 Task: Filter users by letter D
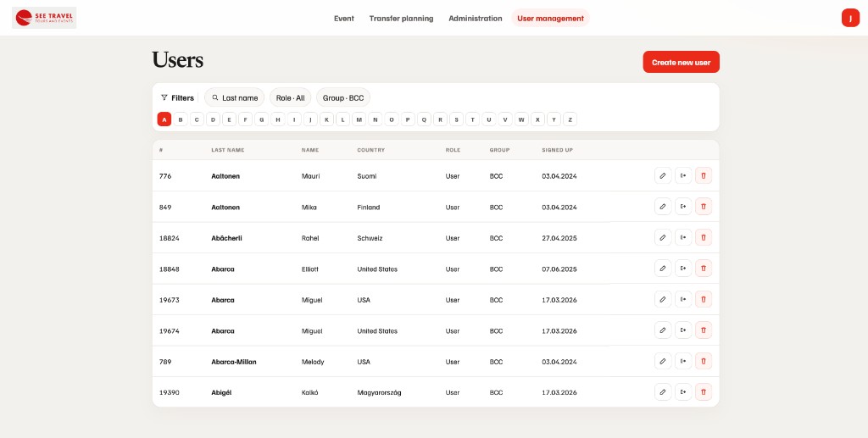(x=213, y=119)
